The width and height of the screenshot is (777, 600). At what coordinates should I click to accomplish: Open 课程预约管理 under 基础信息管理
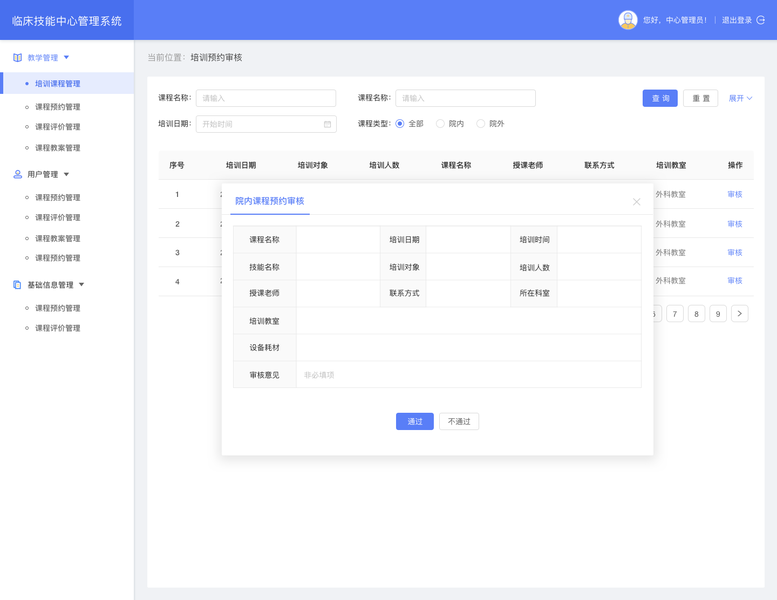click(x=57, y=308)
